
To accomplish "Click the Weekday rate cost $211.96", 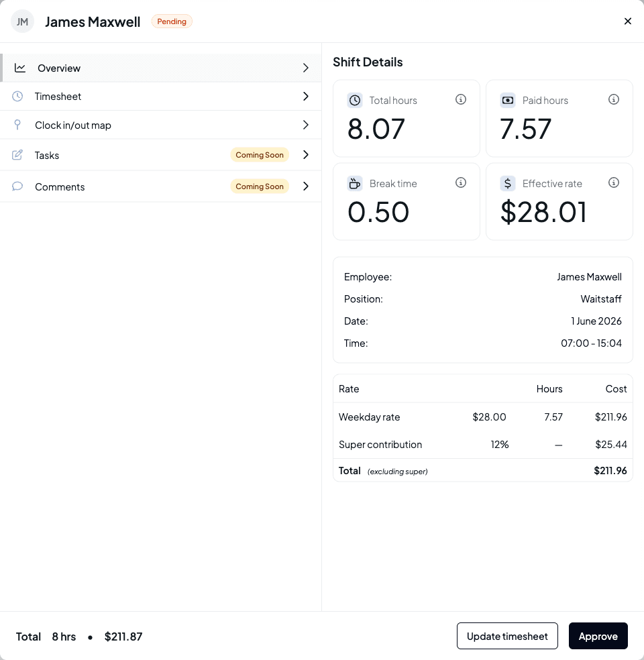I will (x=610, y=417).
